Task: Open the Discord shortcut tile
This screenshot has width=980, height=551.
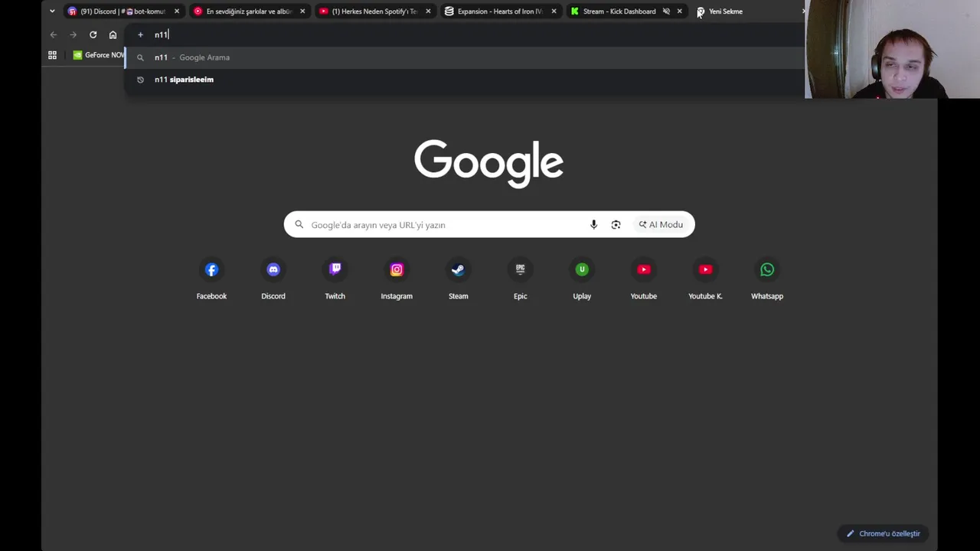Action: pyautogui.click(x=273, y=279)
